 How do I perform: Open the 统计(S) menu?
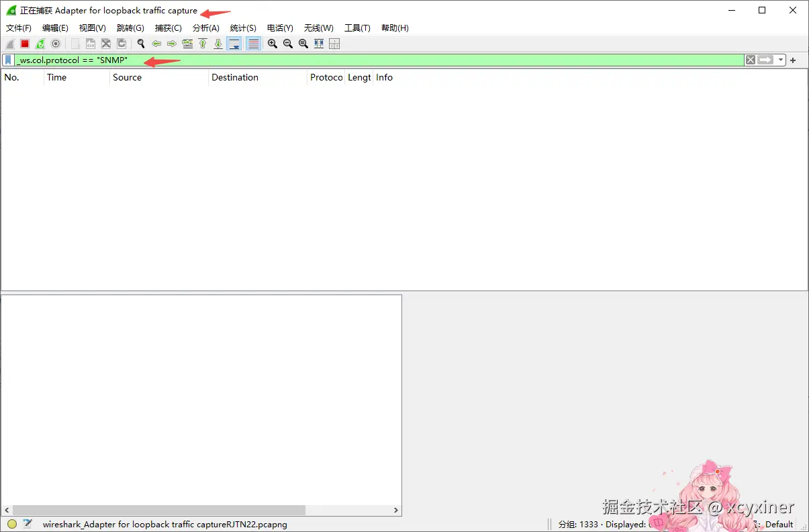243,28
